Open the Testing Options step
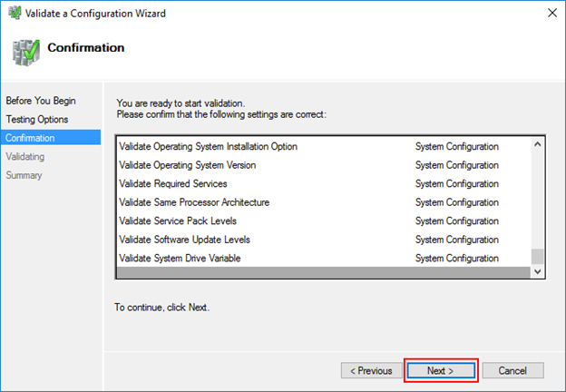 37,120
